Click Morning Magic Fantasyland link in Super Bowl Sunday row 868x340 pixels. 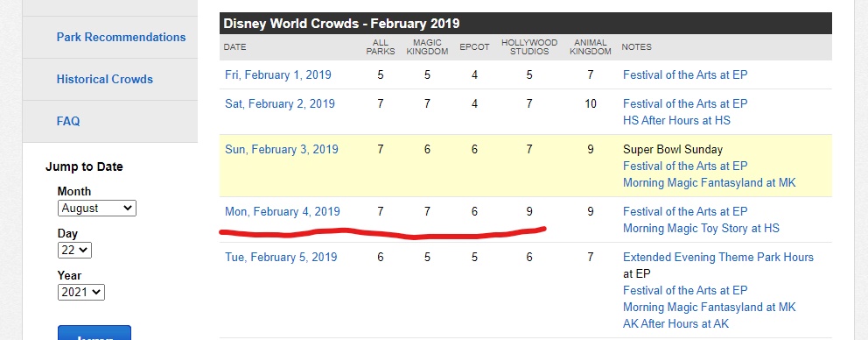click(709, 182)
